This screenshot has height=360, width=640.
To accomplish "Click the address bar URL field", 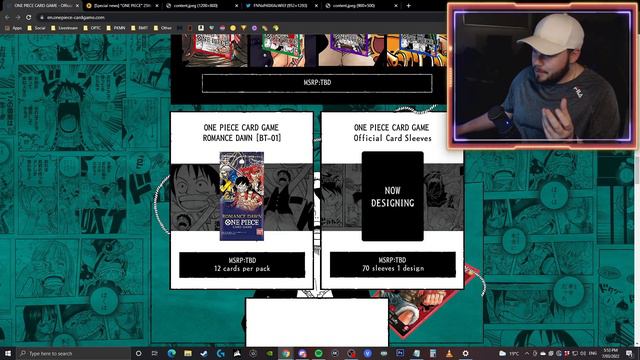I will 241,18.
